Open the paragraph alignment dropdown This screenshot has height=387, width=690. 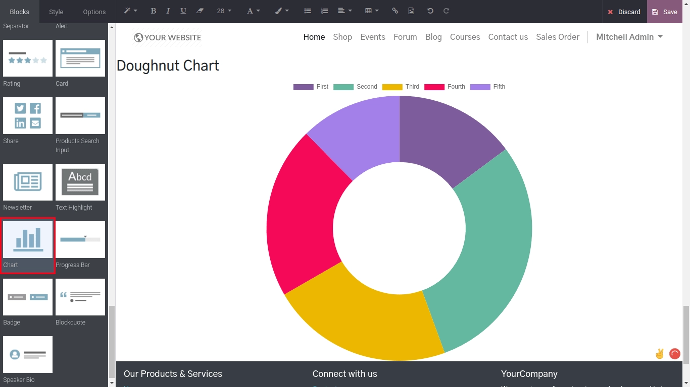[x=344, y=11]
